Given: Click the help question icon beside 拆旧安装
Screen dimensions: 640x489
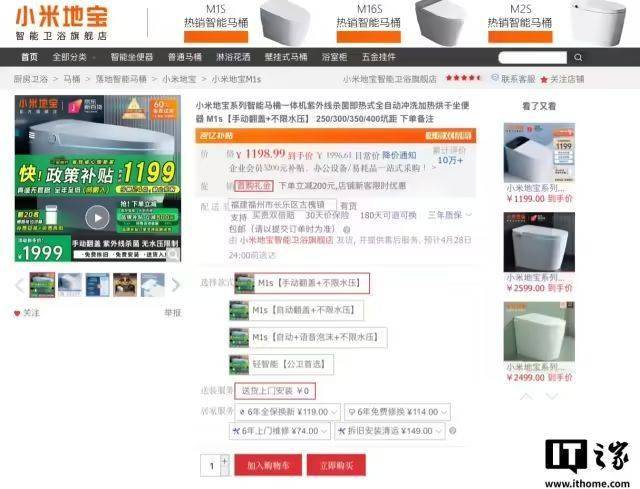Looking at the screenshot, I should point(452,431).
